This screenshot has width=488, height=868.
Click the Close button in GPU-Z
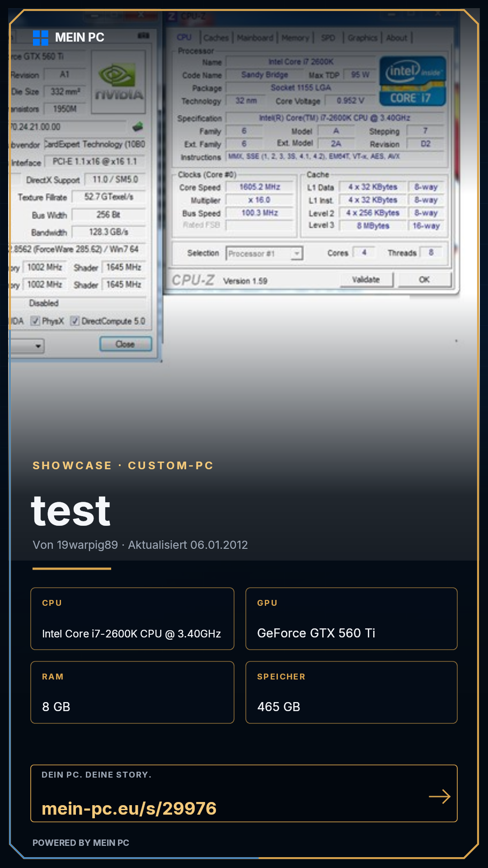tap(125, 344)
